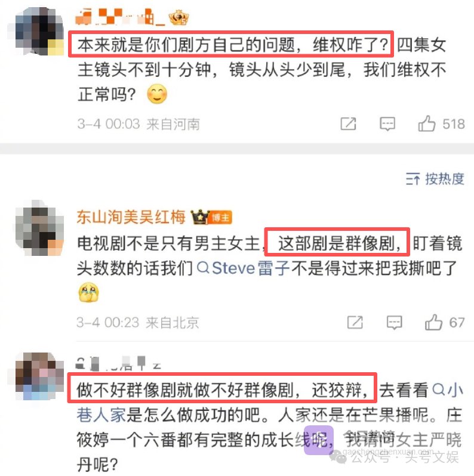Open 东山洵美吴红梅's avatar picture
The height and width of the screenshot is (476, 474).
(39, 228)
